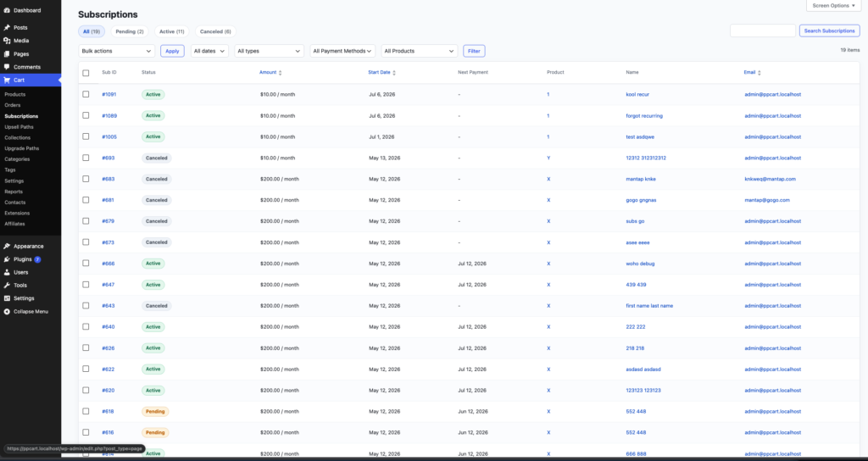Image resolution: width=868 pixels, height=461 pixels.
Task: Click the Users icon in sidebar
Action: coord(7,272)
